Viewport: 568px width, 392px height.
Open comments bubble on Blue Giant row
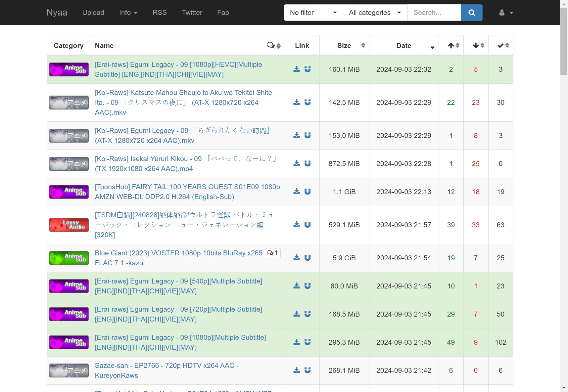272,253
